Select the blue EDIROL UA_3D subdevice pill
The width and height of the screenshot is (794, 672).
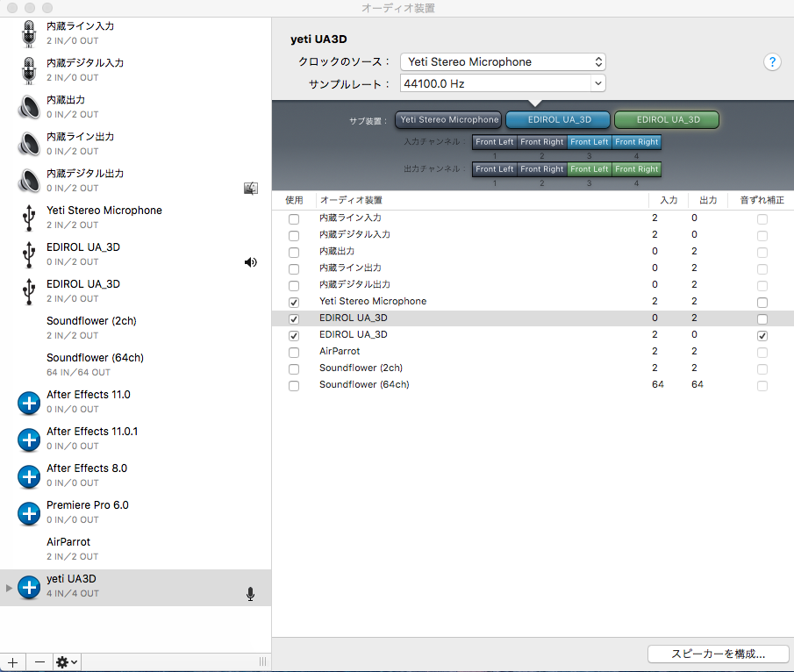tap(559, 120)
